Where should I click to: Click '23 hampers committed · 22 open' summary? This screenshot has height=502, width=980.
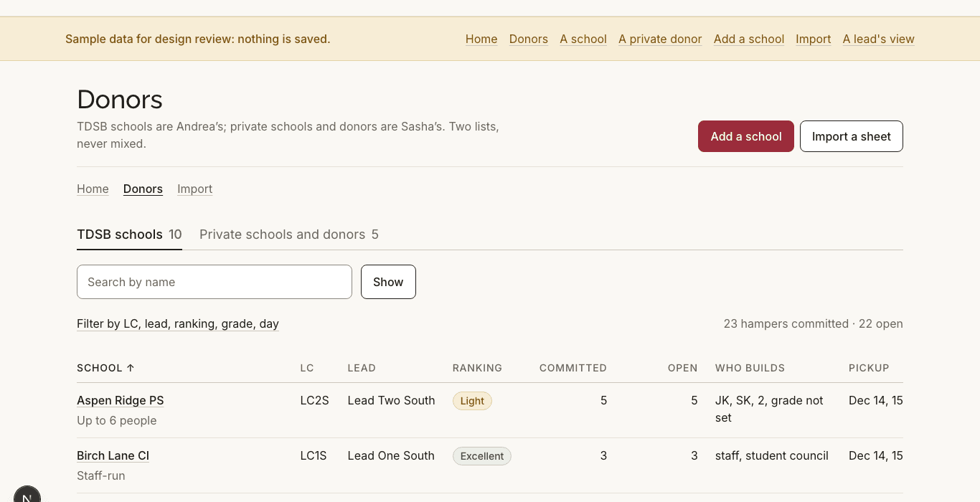[814, 323]
